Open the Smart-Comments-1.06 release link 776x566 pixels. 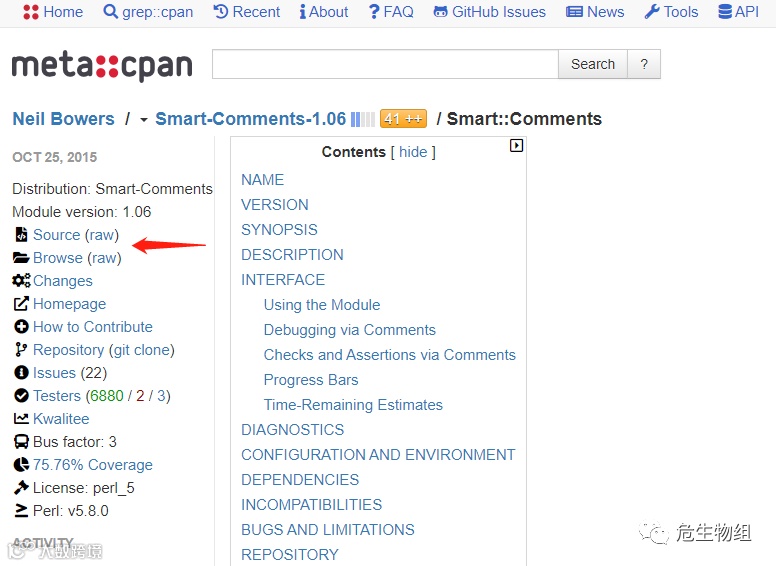click(x=250, y=119)
